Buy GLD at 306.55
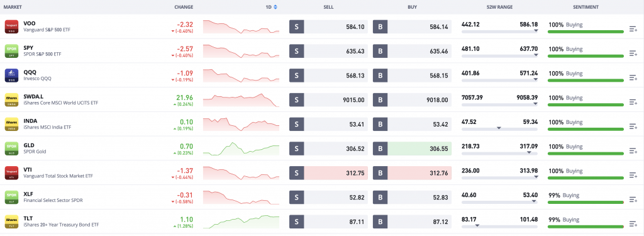 click(x=412, y=149)
